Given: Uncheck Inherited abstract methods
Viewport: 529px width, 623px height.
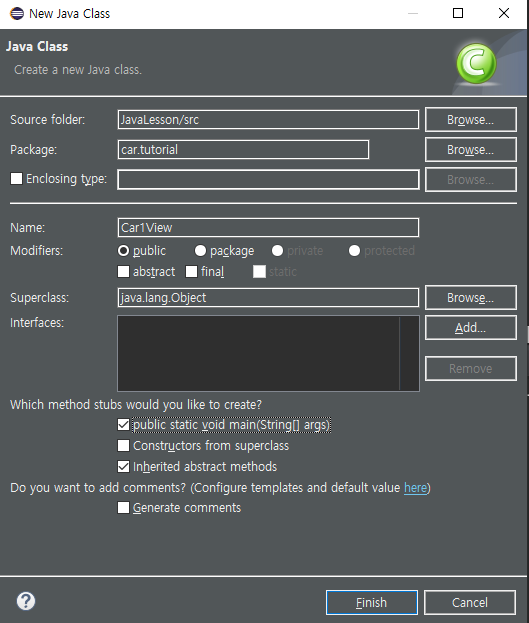Looking at the screenshot, I should coord(123,466).
